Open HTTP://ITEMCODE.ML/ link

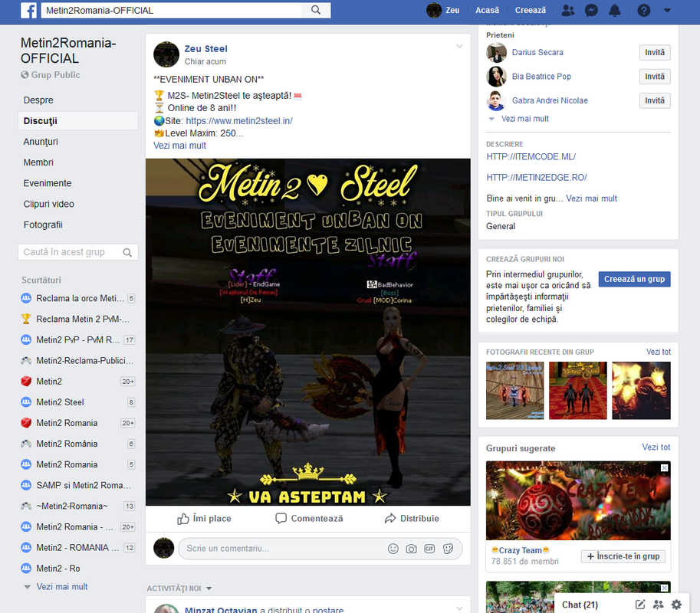point(531,157)
